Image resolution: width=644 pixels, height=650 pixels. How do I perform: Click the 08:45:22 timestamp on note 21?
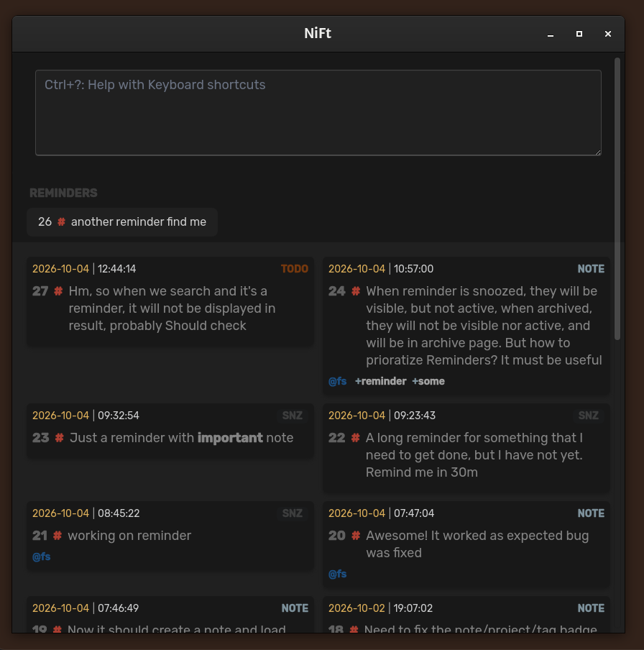coord(119,513)
